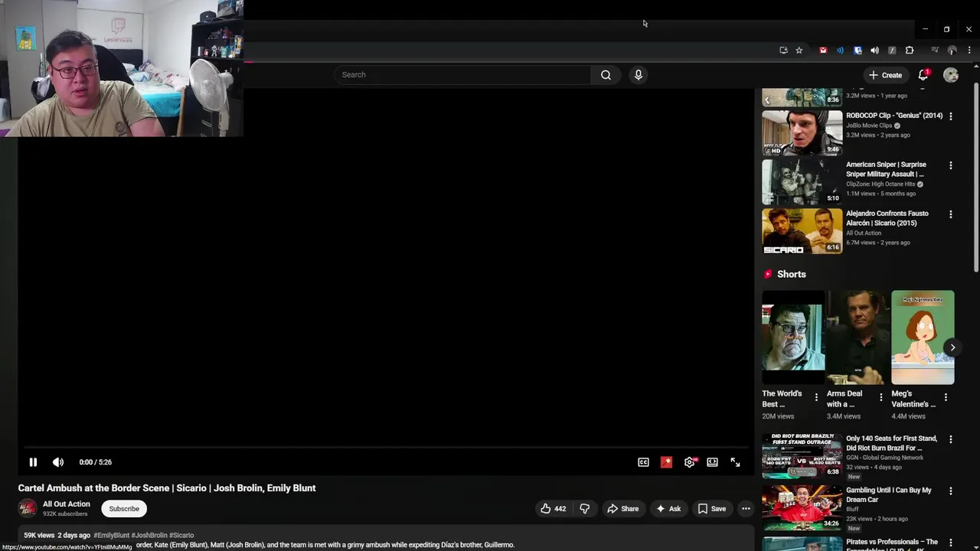Open the Gmail extension icon
This screenshot has width=980, height=551.
(x=823, y=51)
